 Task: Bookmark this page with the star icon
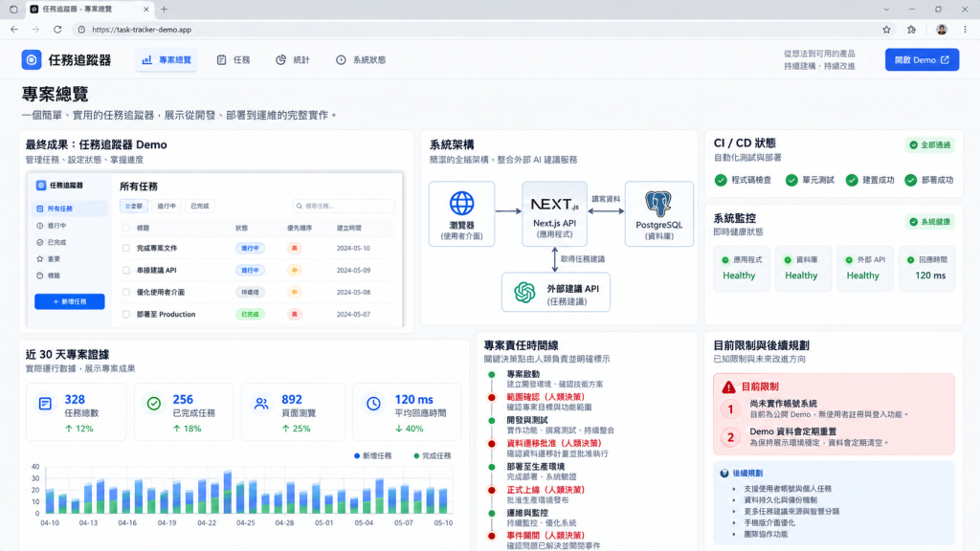point(886,30)
